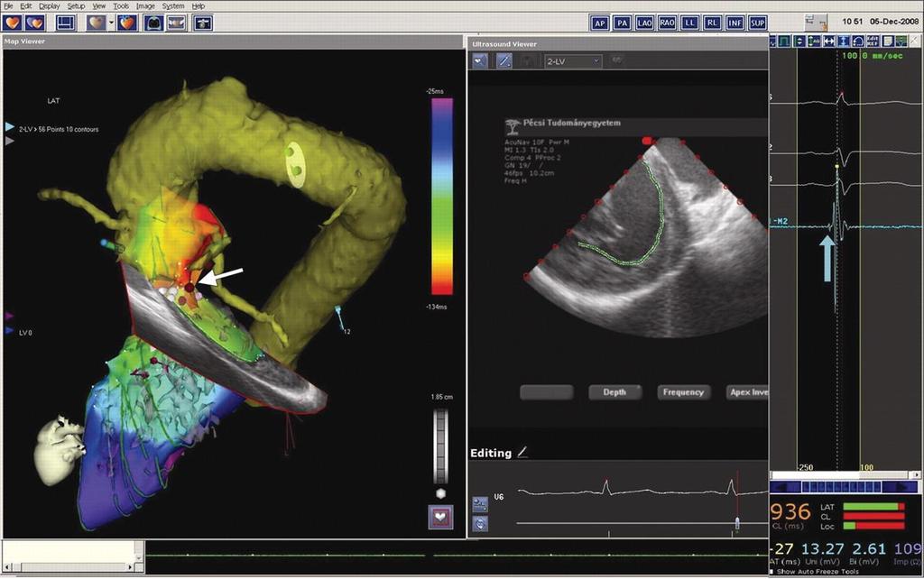This screenshot has height=579, width=924.
Task: Click the auto vertical scale icon
Action: tap(815, 41)
